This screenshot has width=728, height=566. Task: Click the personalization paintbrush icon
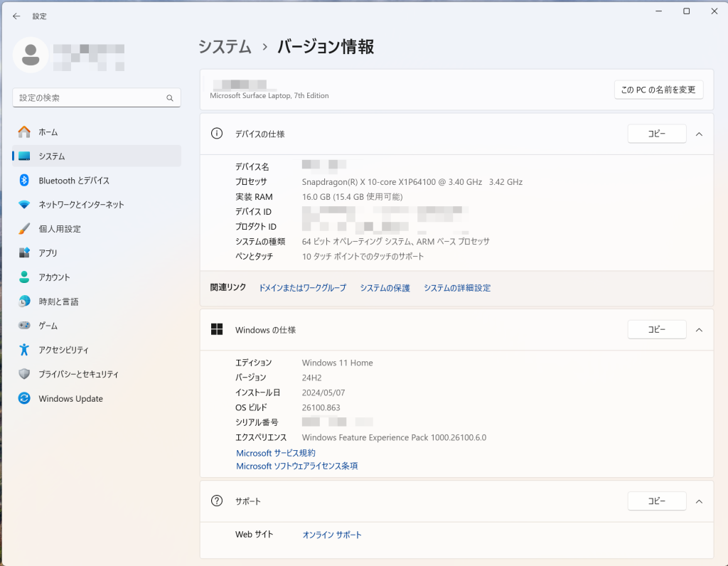click(x=24, y=229)
